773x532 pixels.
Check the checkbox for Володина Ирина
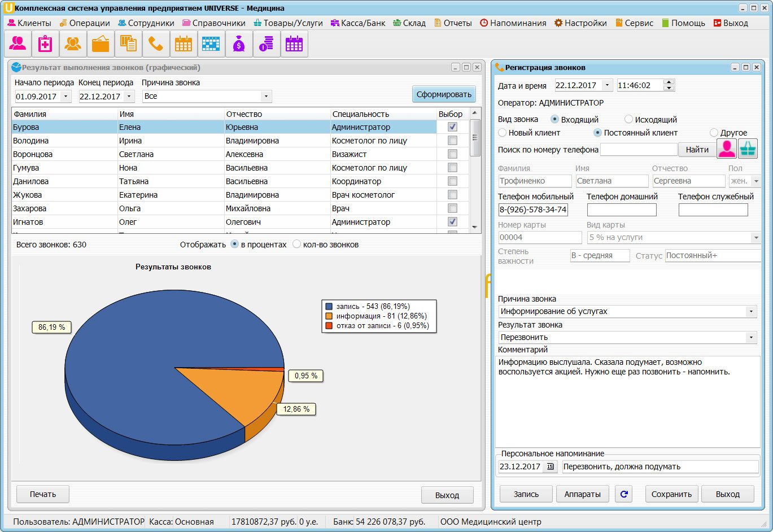coord(452,141)
